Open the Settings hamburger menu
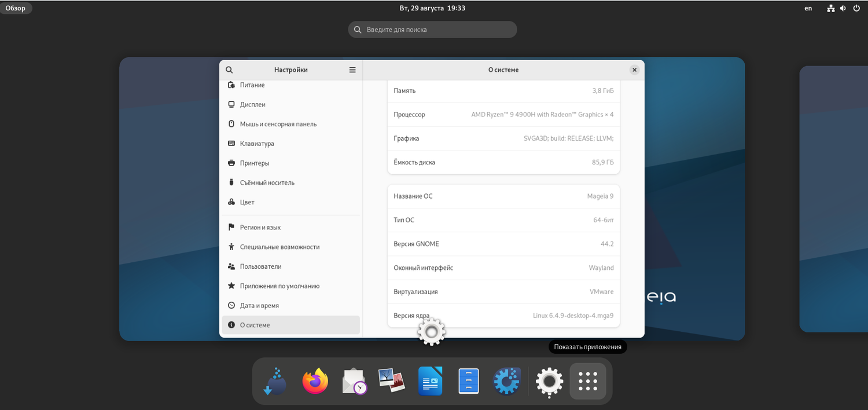This screenshot has height=410, width=868. (x=352, y=69)
